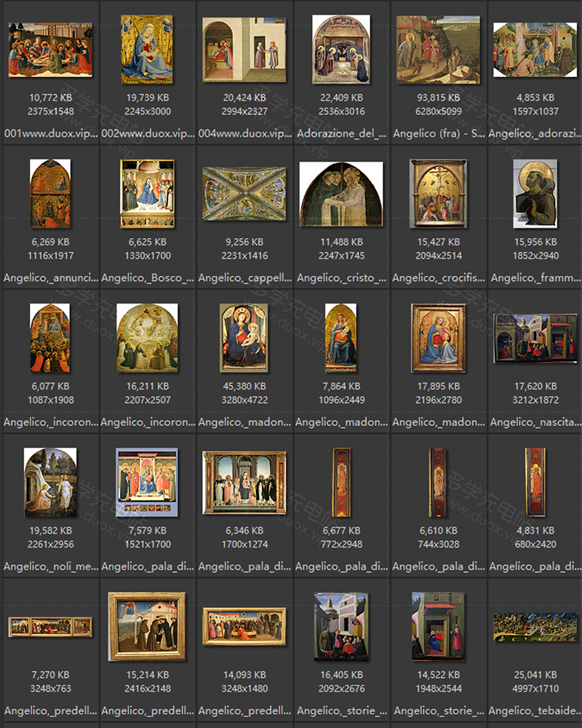The width and height of the screenshot is (582, 728).
Task: Click the Angelico,_nascita... filename label
Action: pyautogui.click(x=535, y=422)
